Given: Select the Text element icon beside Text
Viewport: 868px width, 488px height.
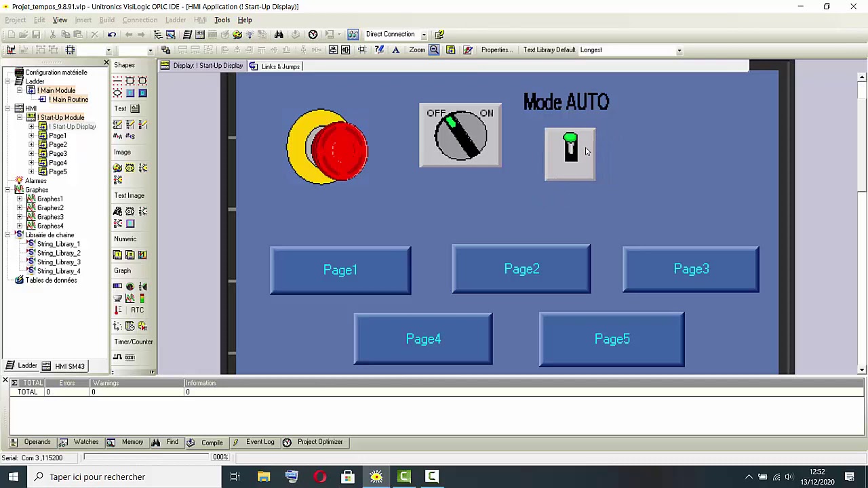Looking at the screenshot, I should point(135,108).
